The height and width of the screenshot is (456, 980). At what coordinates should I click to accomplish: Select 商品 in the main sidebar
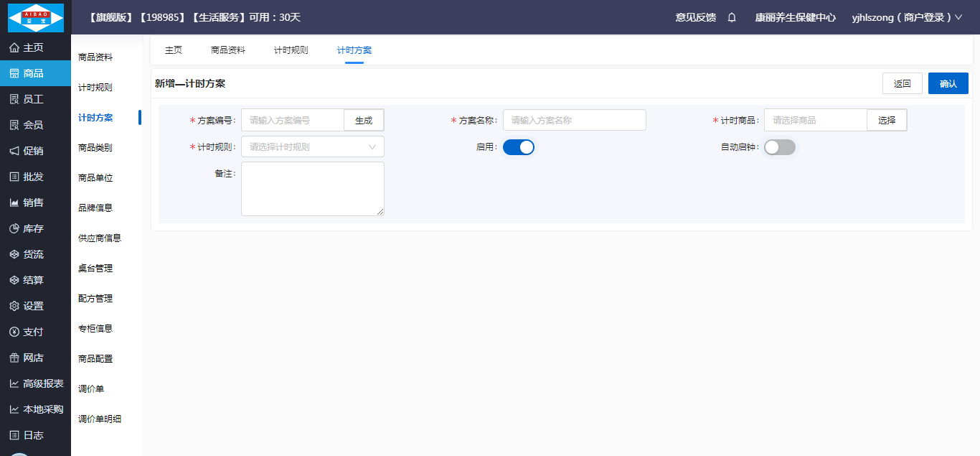[35, 73]
